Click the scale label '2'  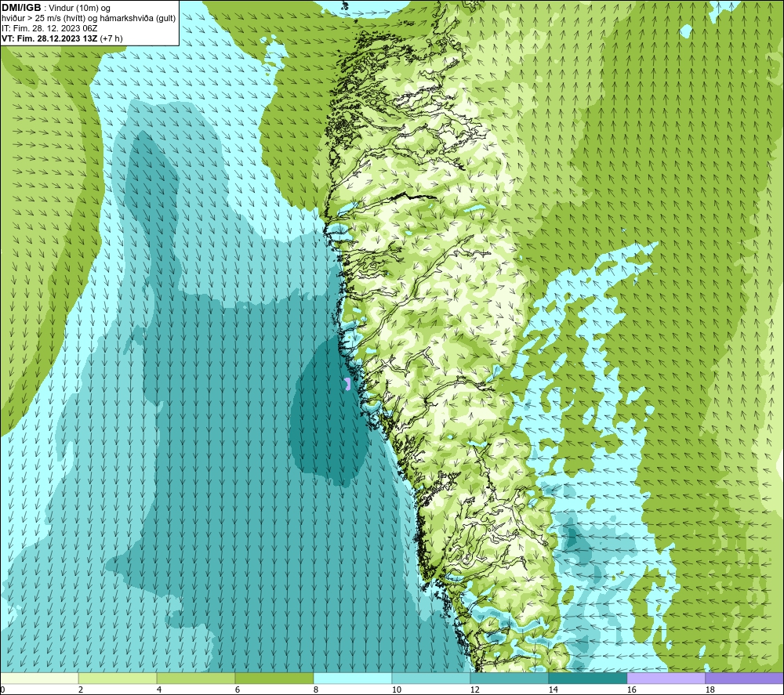81,690
